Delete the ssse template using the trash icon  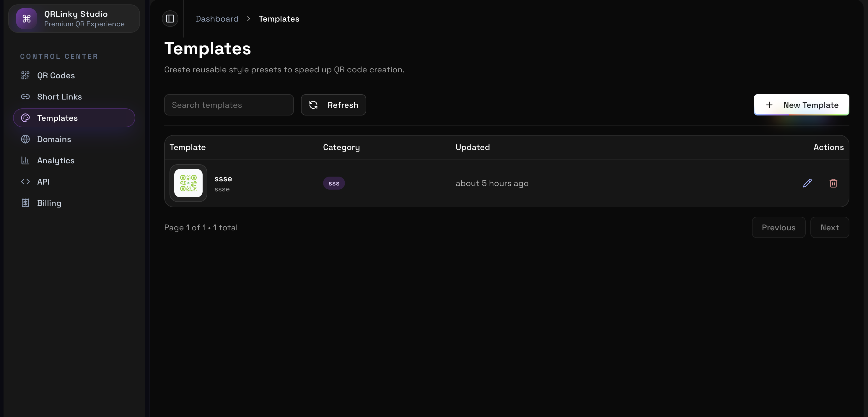pyautogui.click(x=833, y=183)
